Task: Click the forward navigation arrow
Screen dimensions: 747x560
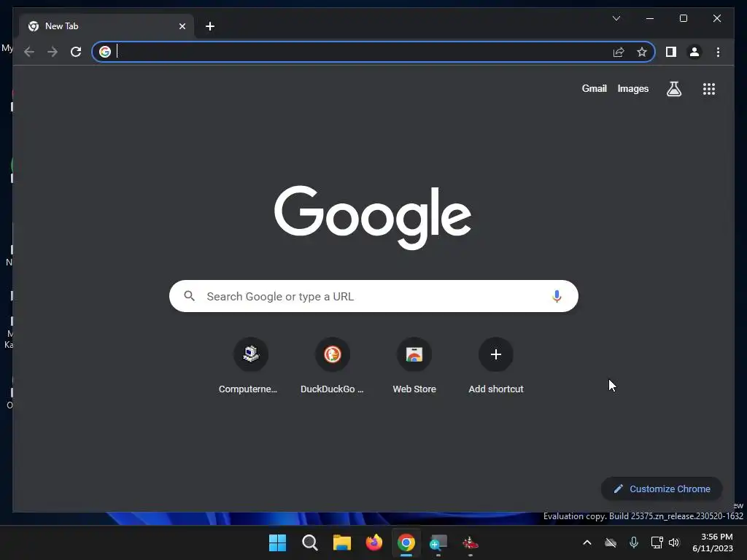Action: 53,52
